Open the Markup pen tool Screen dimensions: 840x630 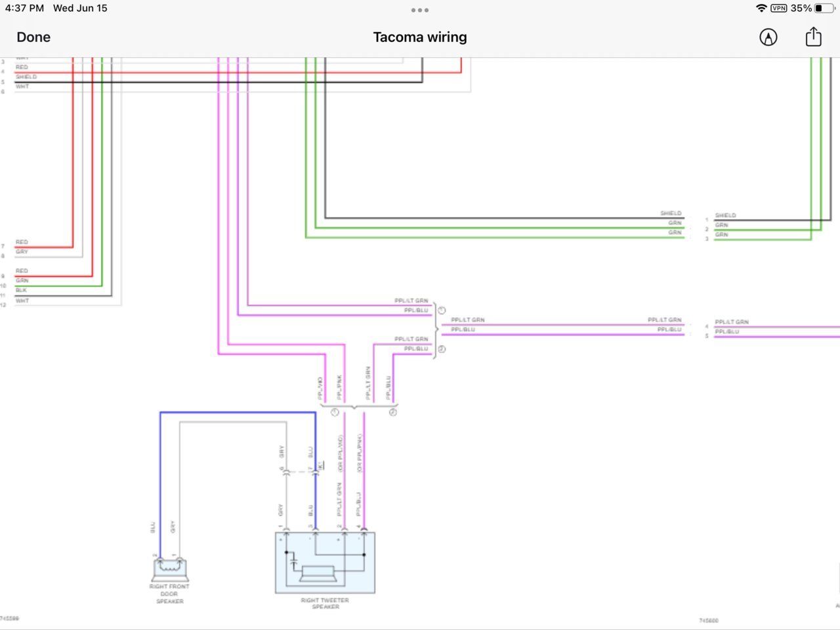click(768, 37)
